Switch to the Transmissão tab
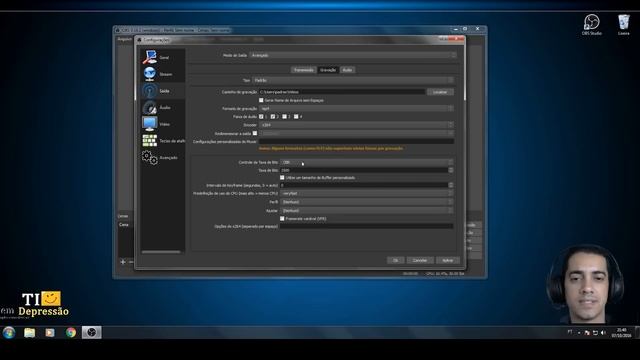640x360 pixels. pos(304,70)
